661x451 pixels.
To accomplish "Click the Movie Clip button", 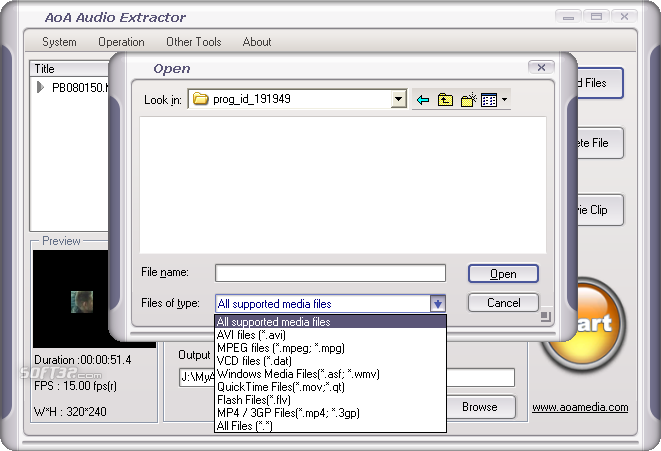I will point(599,209).
